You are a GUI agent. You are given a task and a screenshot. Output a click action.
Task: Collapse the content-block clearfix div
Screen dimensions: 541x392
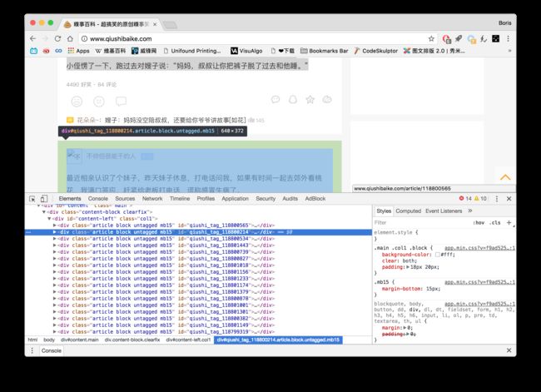click(x=44, y=212)
